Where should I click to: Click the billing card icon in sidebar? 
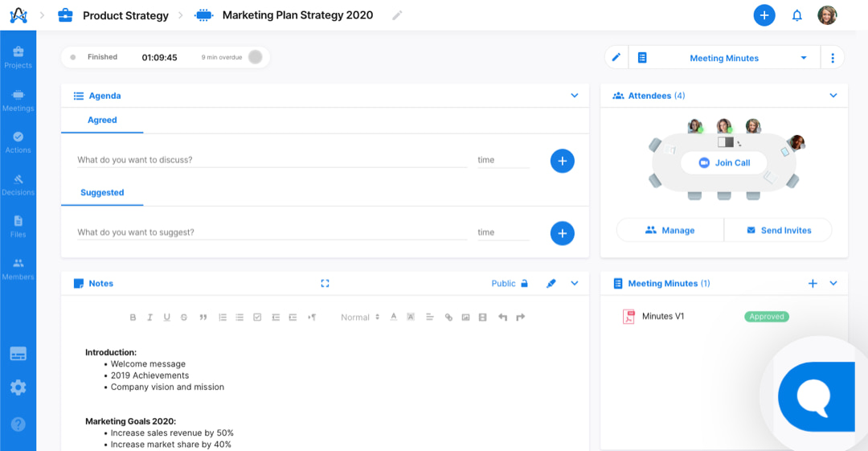coord(18,354)
